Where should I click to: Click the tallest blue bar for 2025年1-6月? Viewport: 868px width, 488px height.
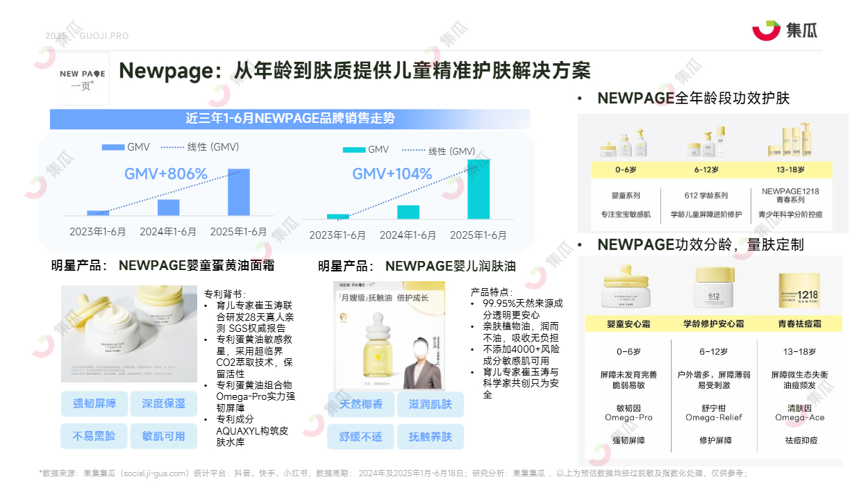239,192
